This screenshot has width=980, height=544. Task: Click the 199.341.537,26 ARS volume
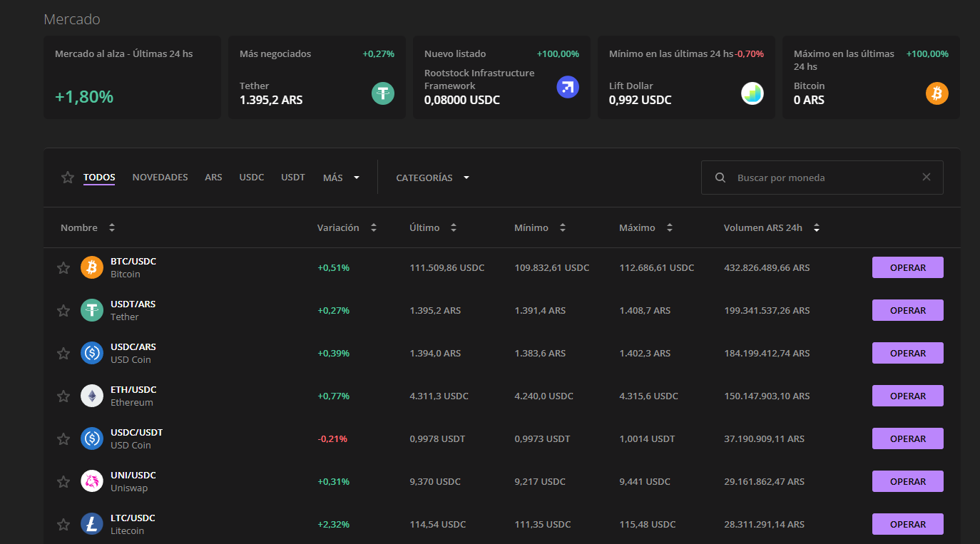767,310
